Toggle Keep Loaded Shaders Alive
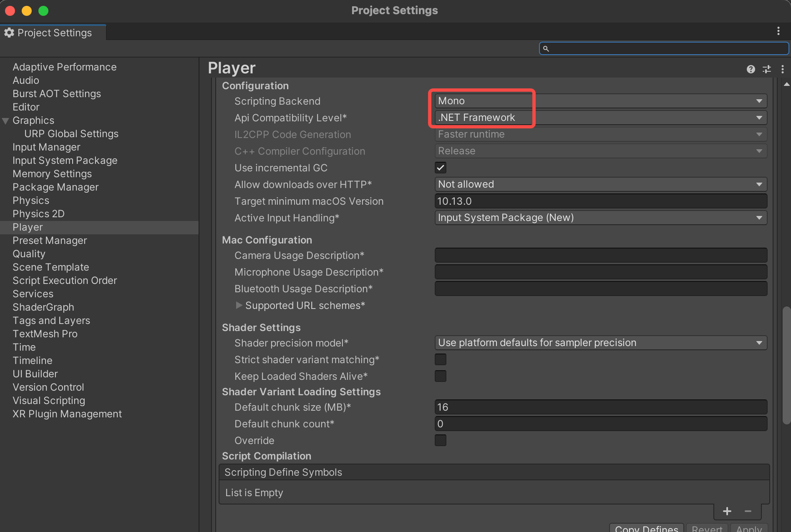This screenshot has height=532, width=791. point(440,376)
